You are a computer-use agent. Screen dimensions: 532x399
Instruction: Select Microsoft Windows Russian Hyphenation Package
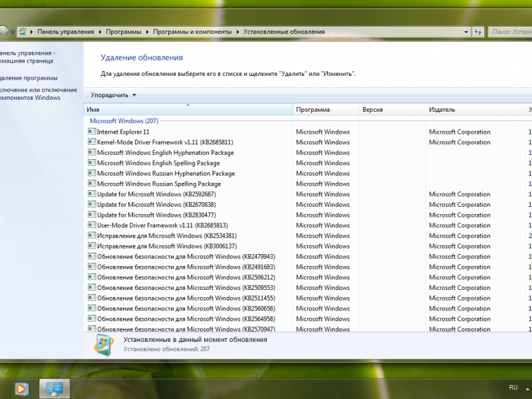[166, 174]
